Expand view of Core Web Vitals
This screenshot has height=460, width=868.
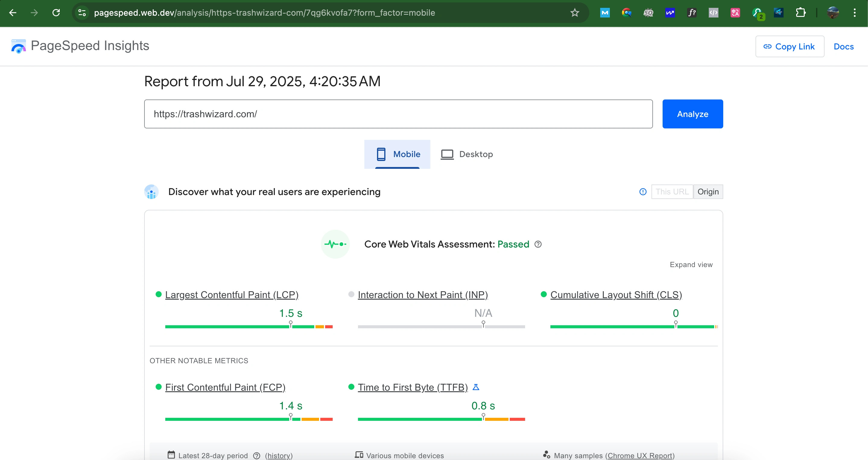coord(691,265)
